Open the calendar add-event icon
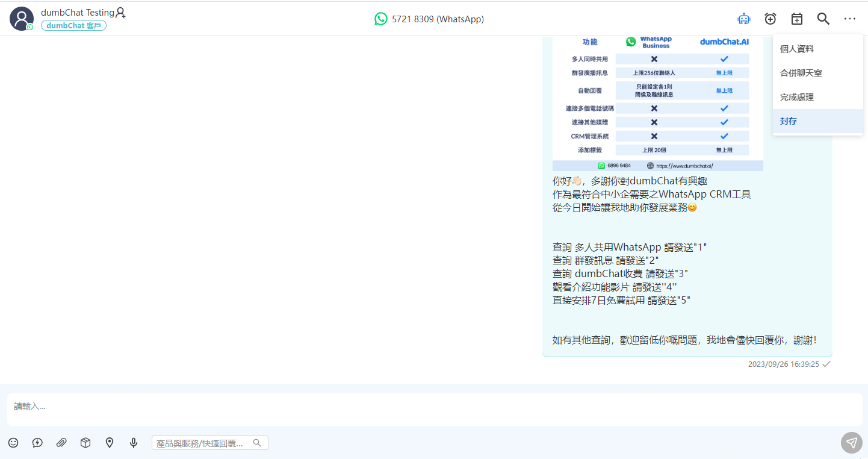The image size is (868, 459). click(797, 19)
